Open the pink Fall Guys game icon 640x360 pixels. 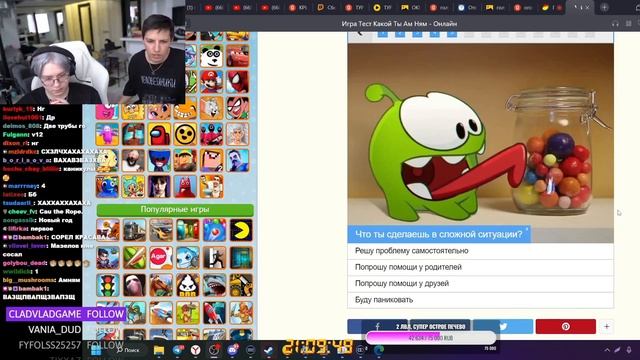(x=107, y=134)
